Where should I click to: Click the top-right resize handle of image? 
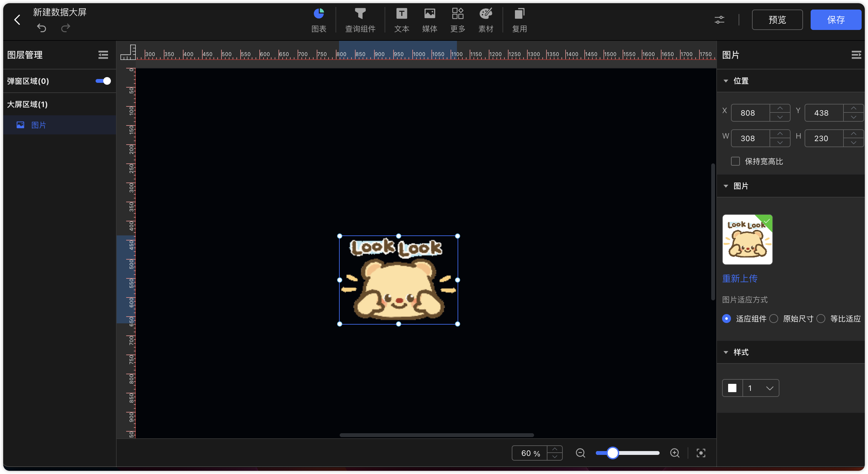point(457,236)
